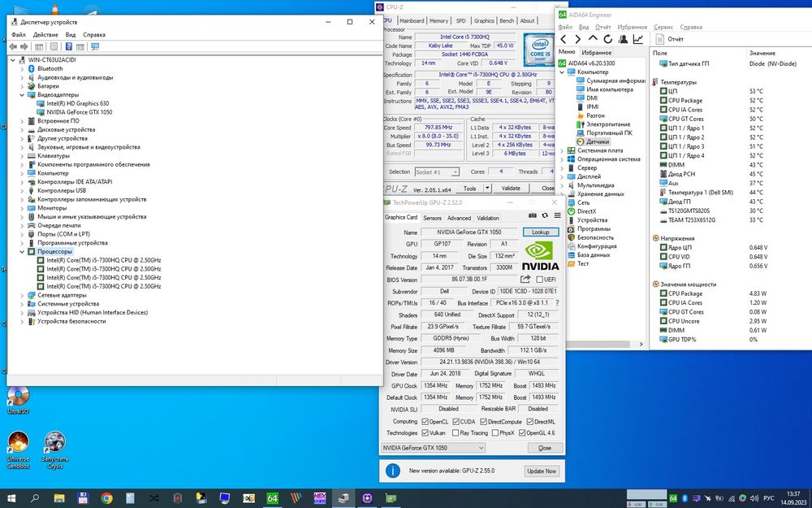
Task: Switch to Mainboard tab in CPU-Z
Action: coord(412,21)
